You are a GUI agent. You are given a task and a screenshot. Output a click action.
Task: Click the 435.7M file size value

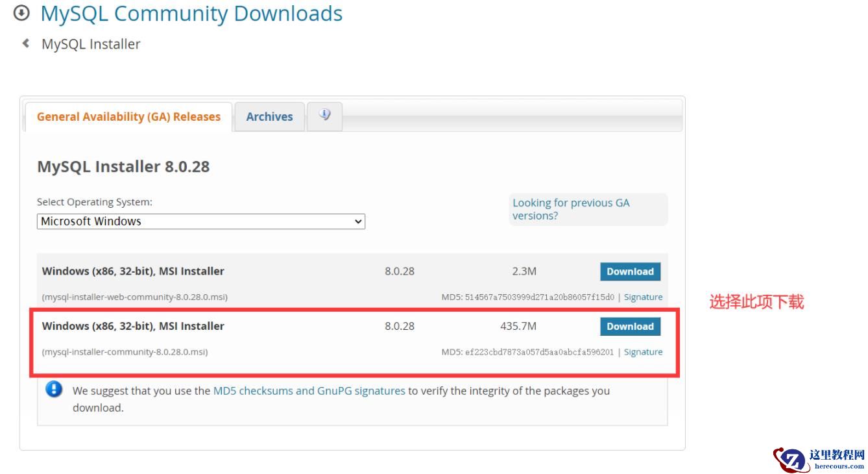(x=518, y=326)
